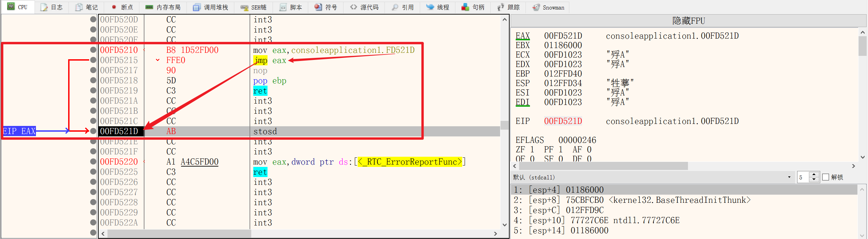
Task: Click the 隐藏FPU button
Action: click(688, 21)
